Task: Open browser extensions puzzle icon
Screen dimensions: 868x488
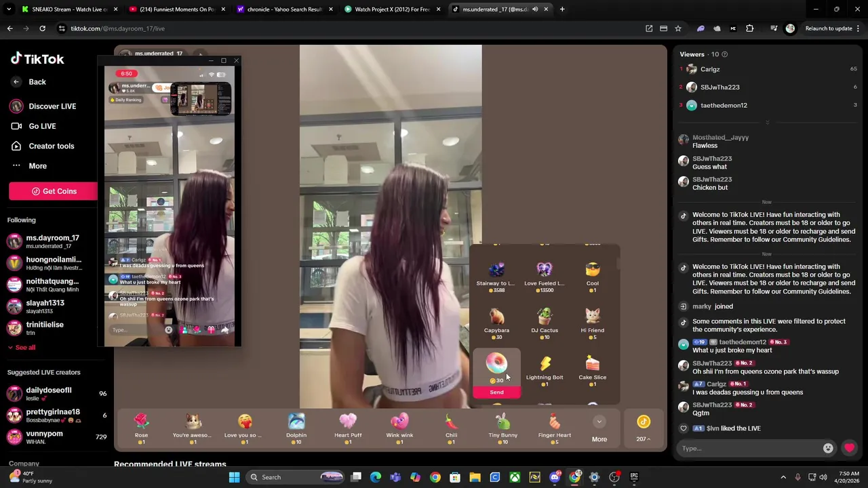Action: 749,28
